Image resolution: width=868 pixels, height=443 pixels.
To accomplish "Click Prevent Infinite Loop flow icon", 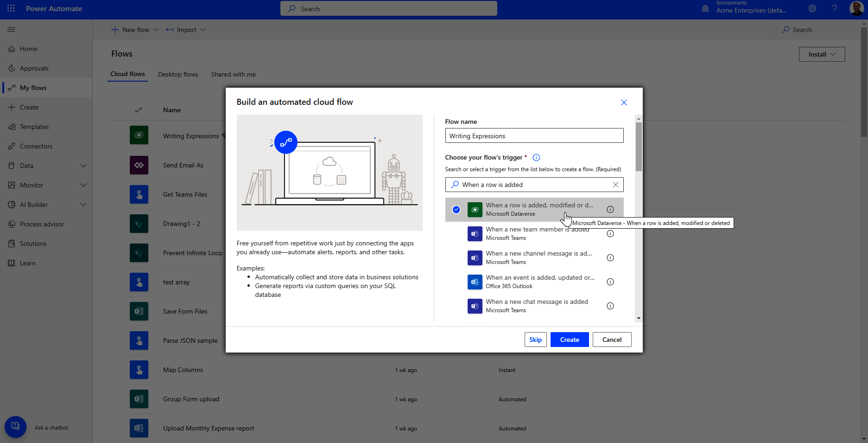I will (139, 253).
